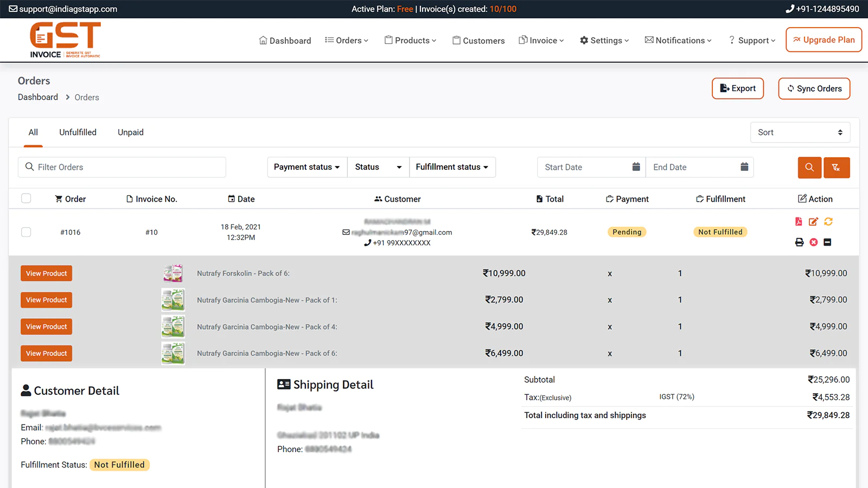Open the Invoice menu in navigation
This screenshot has height=488, width=868.
coord(541,41)
